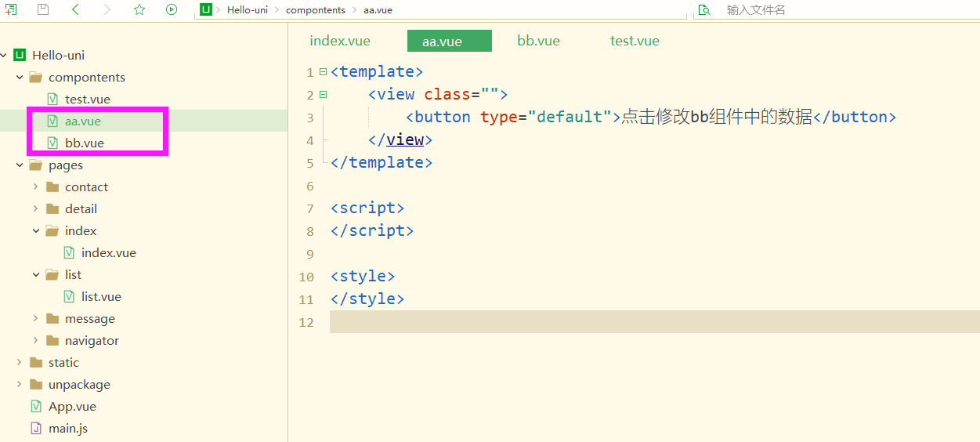
Task: Open App.vue from the project tree
Action: 72,406
